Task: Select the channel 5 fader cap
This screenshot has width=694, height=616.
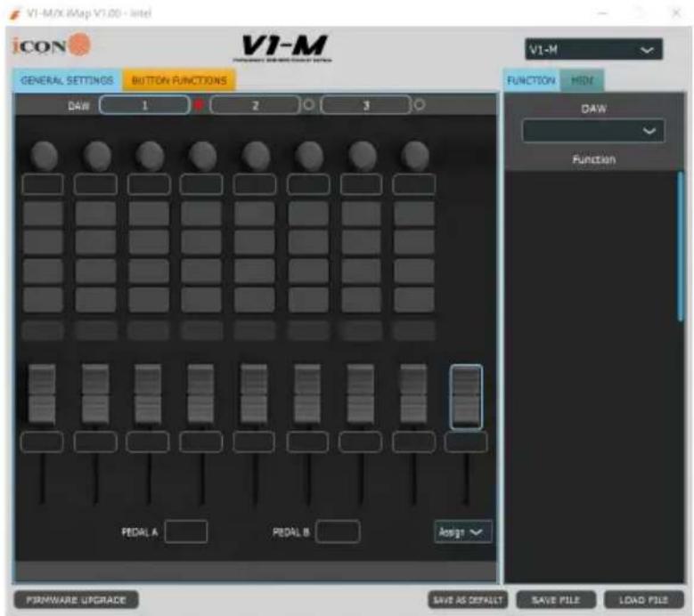Action: pos(254,393)
